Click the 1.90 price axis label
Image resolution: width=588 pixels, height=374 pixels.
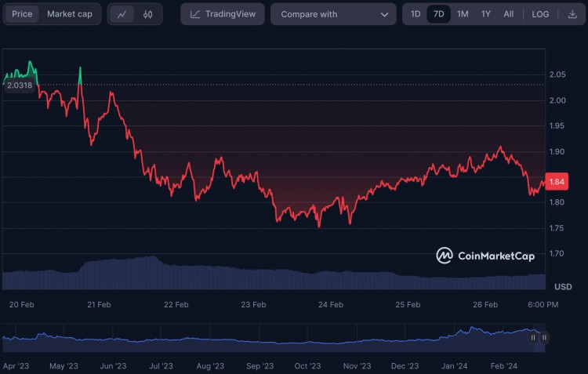[x=557, y=151]
